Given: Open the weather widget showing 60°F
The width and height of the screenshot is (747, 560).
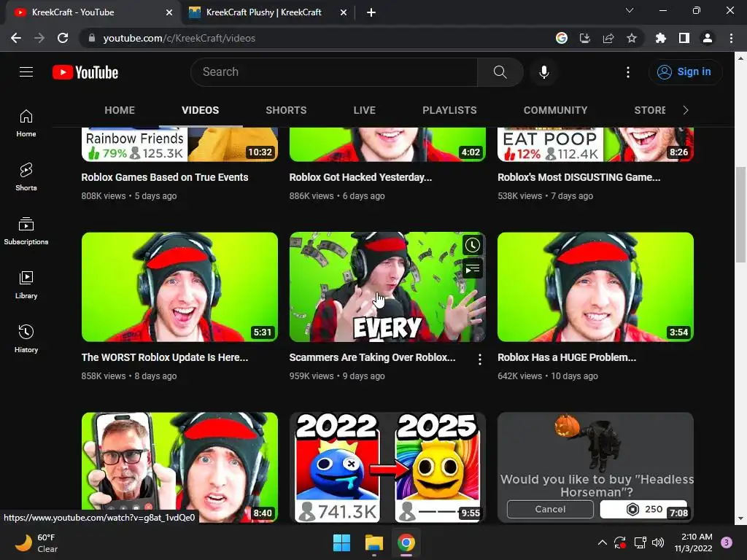Looking at the screenshot, I should point(36,542).
